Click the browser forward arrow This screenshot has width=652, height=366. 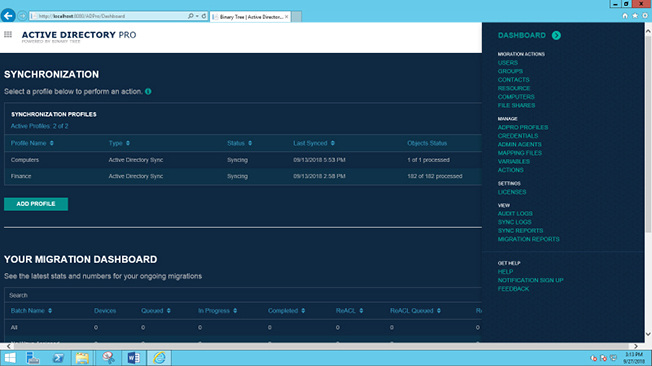22,16
